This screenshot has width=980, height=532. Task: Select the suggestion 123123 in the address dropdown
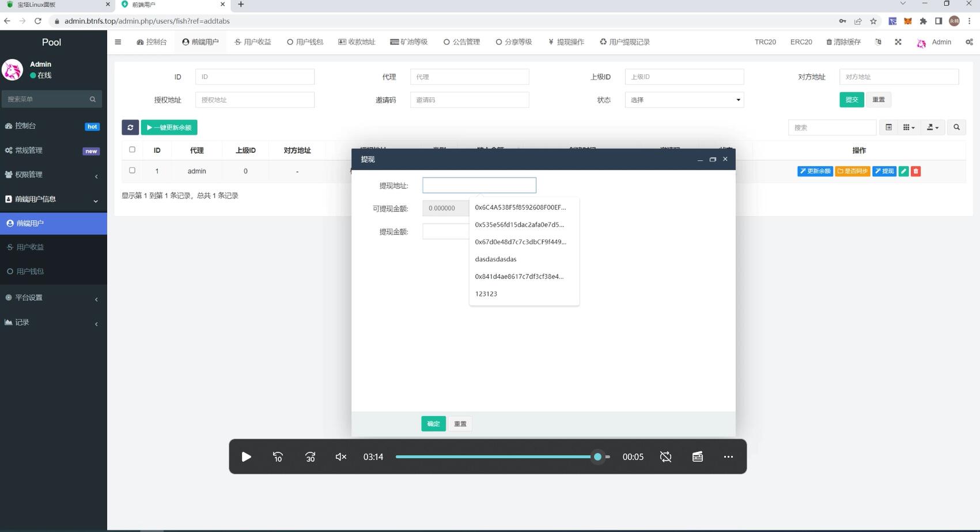click(x=486, y=293)
